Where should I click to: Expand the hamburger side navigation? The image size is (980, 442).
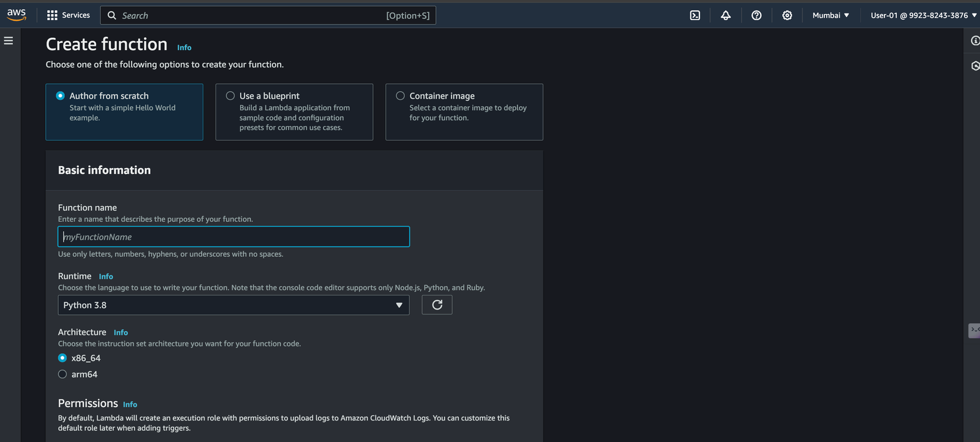tap(9, 40)
